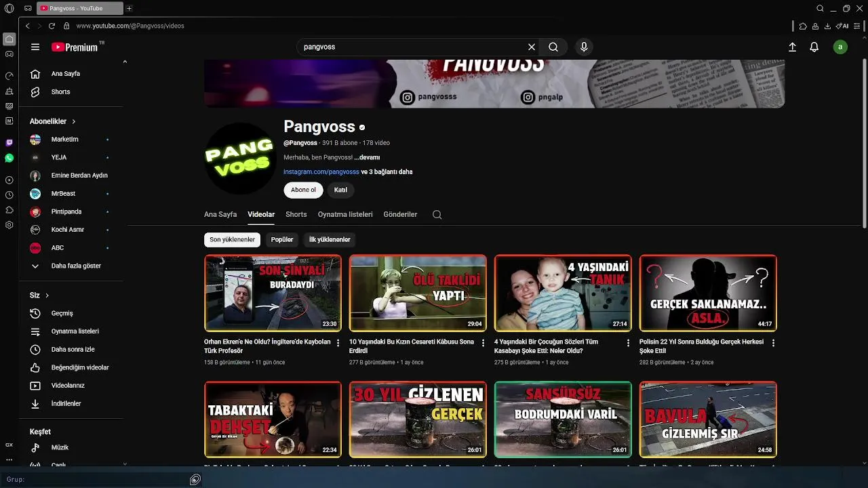Open SON SİNYALİ BURADAYDI video thumbnail
This screenshot has height=488, width=868.
pyautogui.click(x=273, y=293)
